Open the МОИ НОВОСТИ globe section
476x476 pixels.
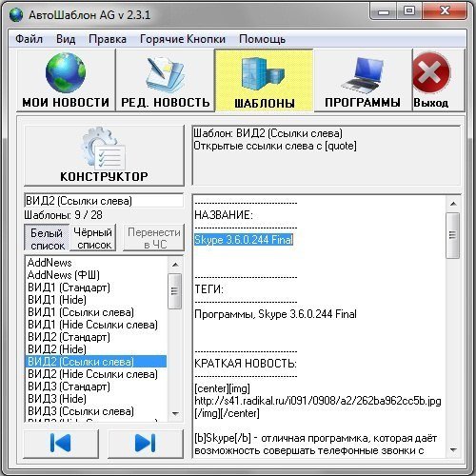click(66, 80)
